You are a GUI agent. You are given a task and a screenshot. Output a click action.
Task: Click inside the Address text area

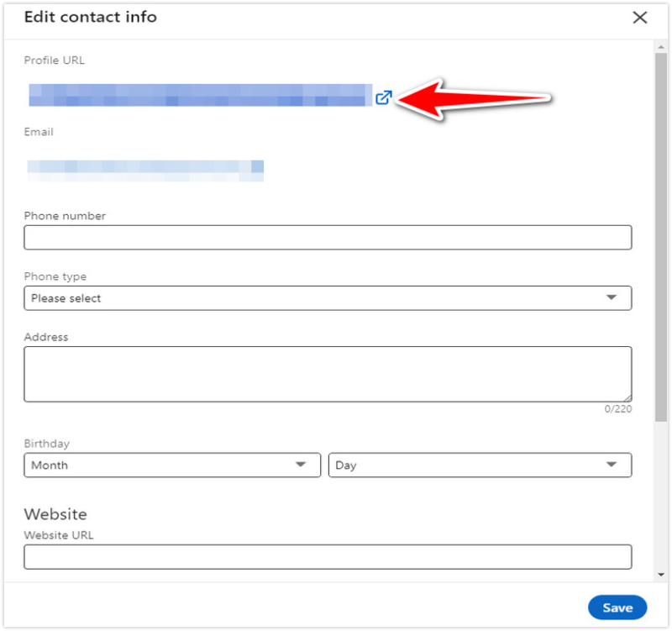coord(328,374)
